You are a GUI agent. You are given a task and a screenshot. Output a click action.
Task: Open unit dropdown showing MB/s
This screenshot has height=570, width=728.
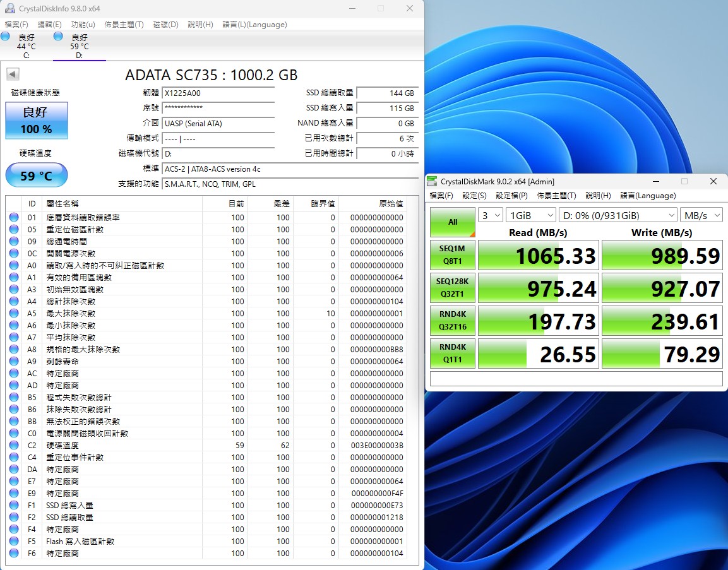pos(701,215)
